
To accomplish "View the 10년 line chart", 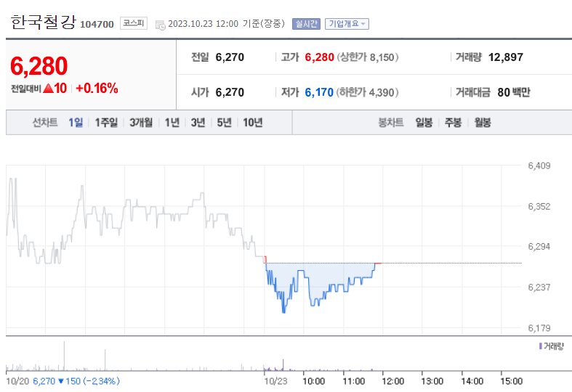I will click(253, 123).
